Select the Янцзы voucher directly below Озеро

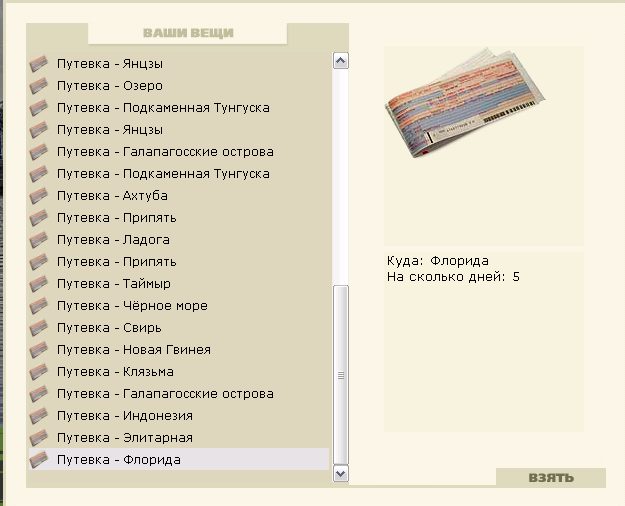[x=179, y=130]
